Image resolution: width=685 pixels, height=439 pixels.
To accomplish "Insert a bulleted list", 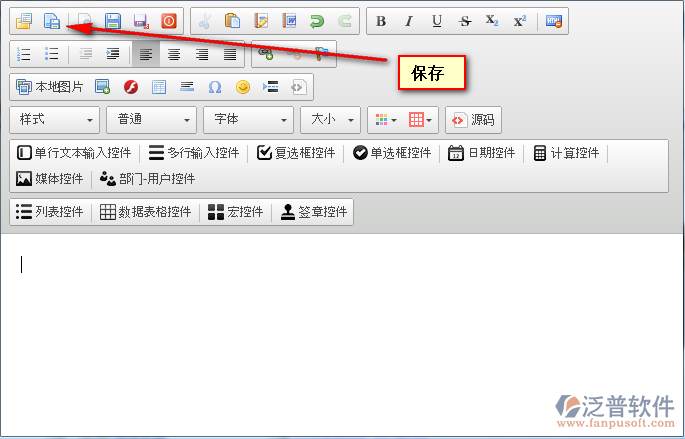I will (52, 54).
